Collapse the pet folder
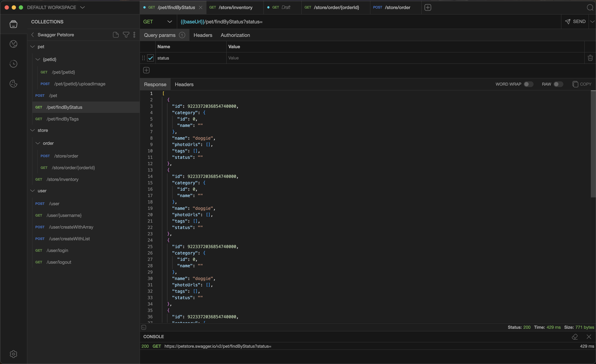Image resolution: width=596 pixels, height=364 pixels. (33, 46)
